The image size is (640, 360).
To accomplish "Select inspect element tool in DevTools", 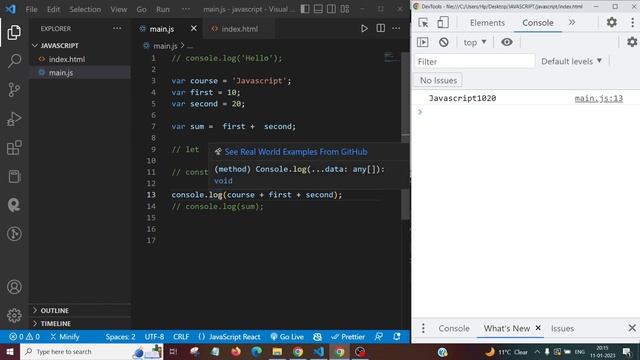I will (423, 22).
